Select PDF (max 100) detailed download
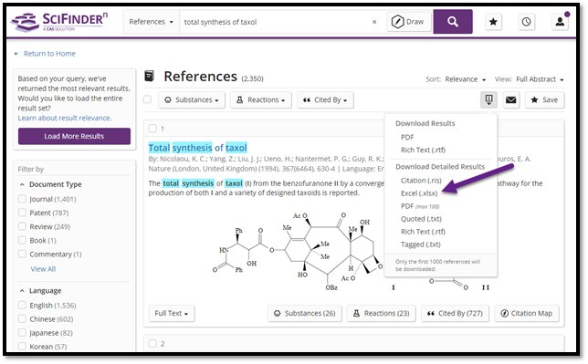Screen dimensions: 588x364 pos(420,206)
